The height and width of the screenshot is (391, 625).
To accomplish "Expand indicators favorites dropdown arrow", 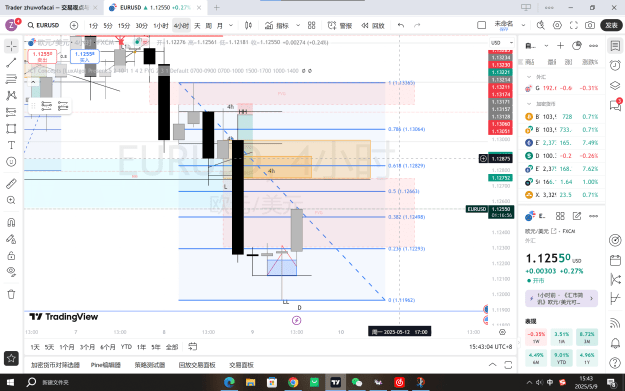I will click(x=298, y=26).
